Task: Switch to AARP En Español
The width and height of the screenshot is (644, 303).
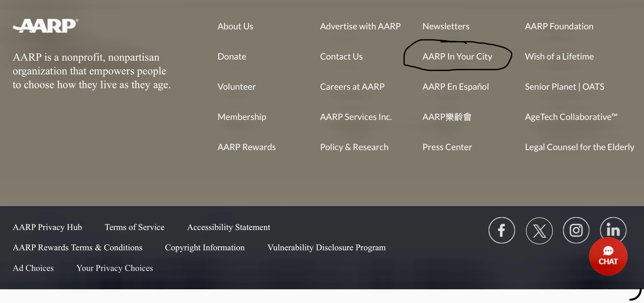Action: click(x=455, y=87)
